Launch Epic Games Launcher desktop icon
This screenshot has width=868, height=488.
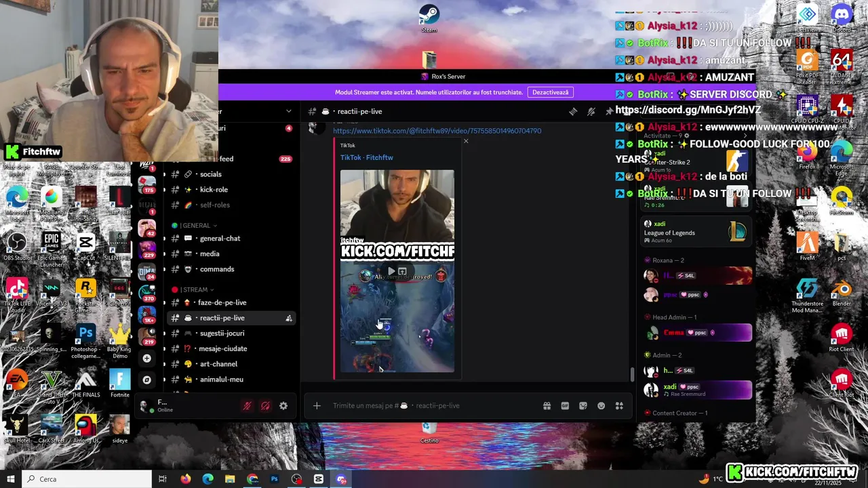pos(52,248)
